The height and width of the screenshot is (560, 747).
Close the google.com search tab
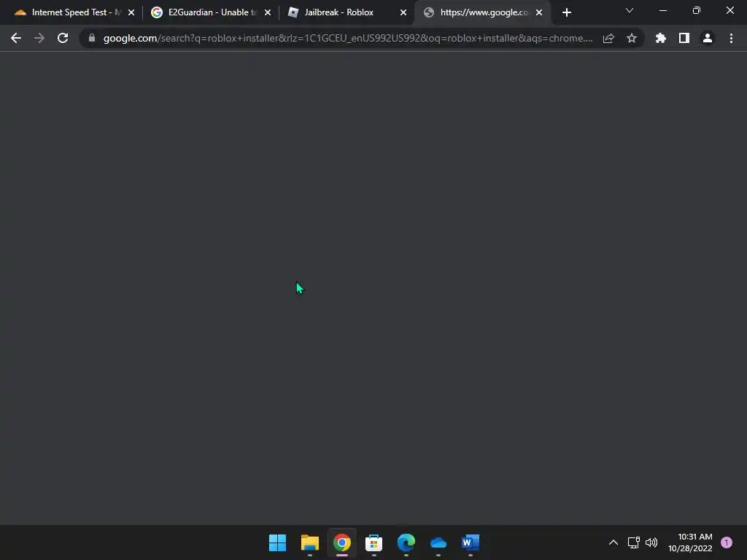(539, 13)
